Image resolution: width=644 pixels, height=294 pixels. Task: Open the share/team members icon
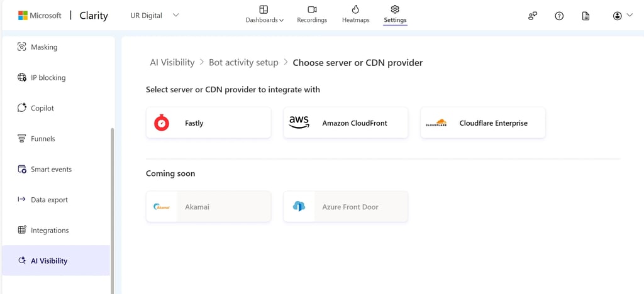pyautogui.click(x=533, y=16)
